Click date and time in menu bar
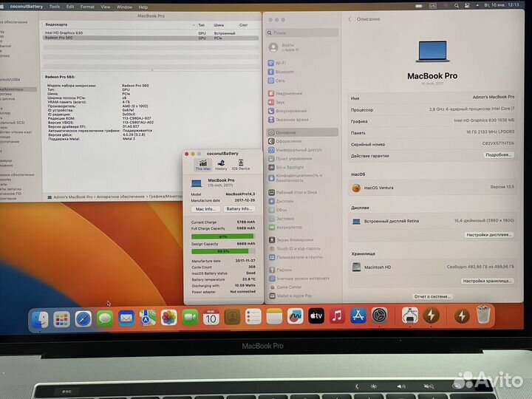 (502, 5)
